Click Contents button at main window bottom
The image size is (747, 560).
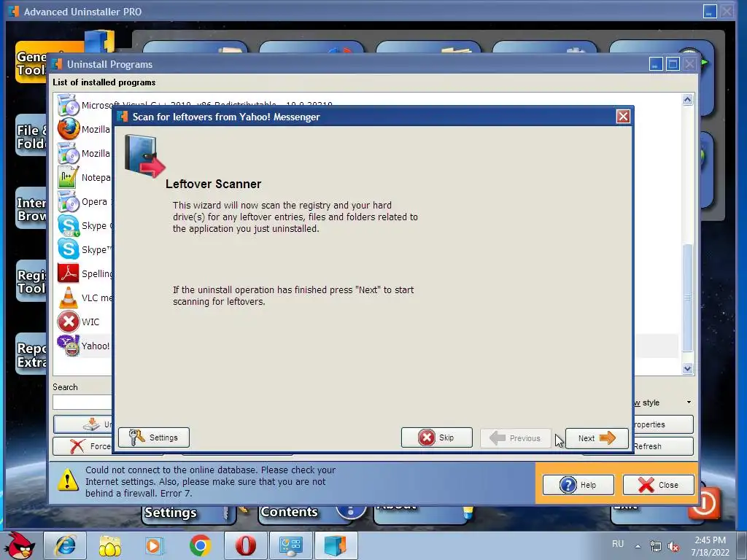pos(305,514)
